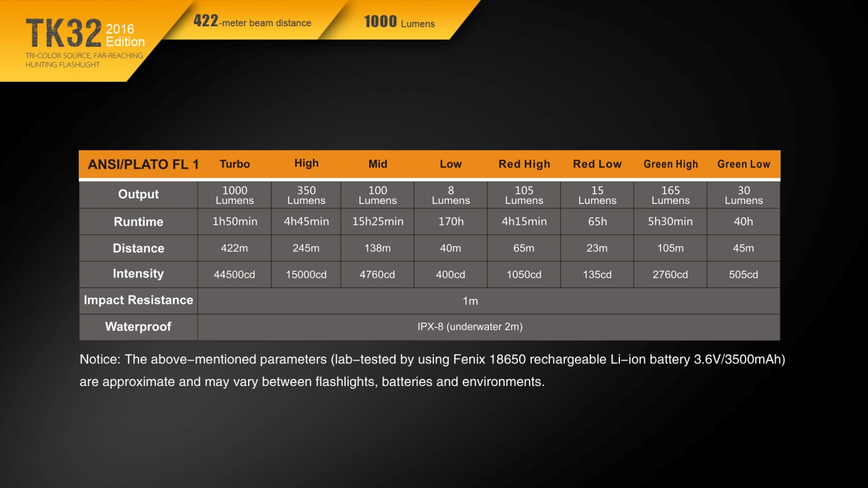Select the Intensity row label

click(x=138, y=274)
